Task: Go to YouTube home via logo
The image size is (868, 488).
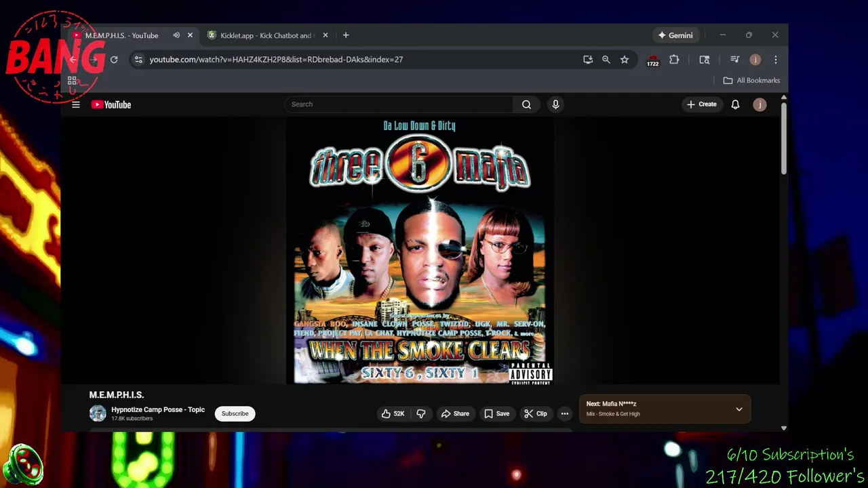Action: tap(111, 104)
